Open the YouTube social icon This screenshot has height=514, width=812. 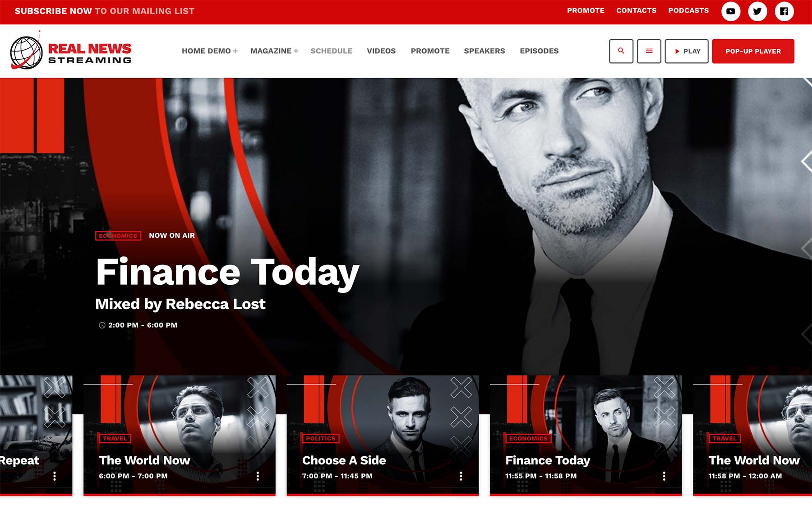coord(730,11)
